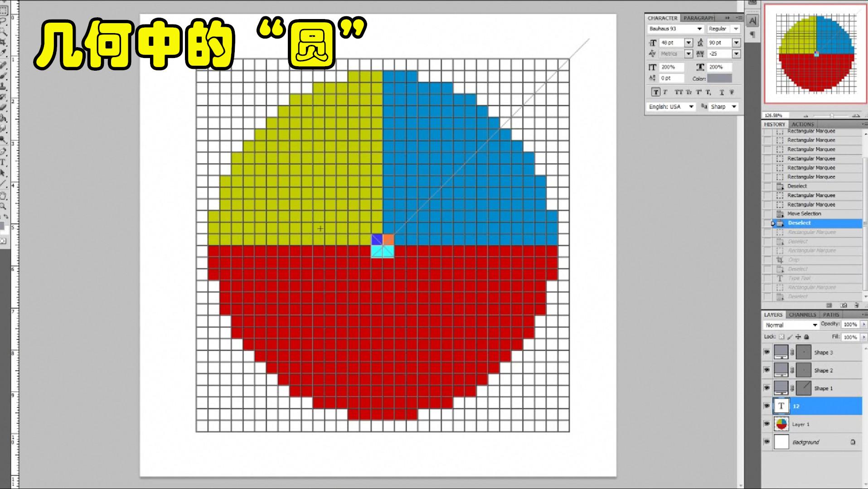Select the Move Selection history state

click(813, 213)
